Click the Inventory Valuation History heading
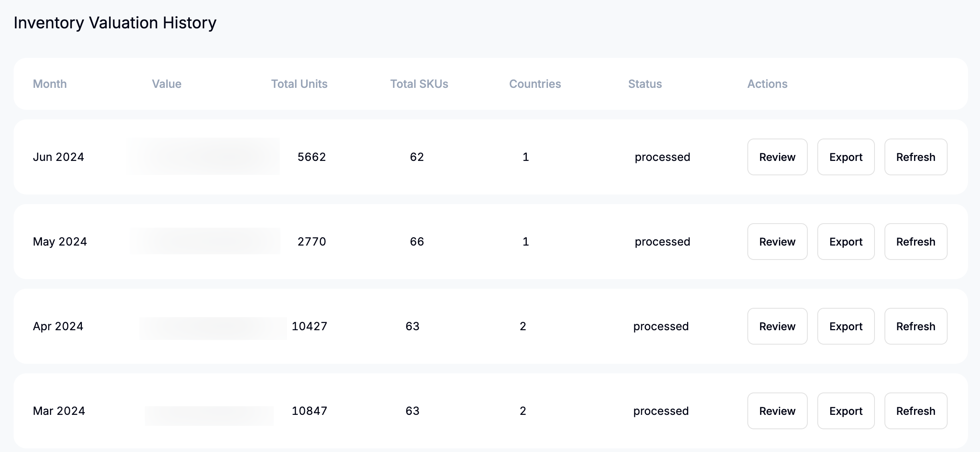The image size is (980, 452). (115, 23)
